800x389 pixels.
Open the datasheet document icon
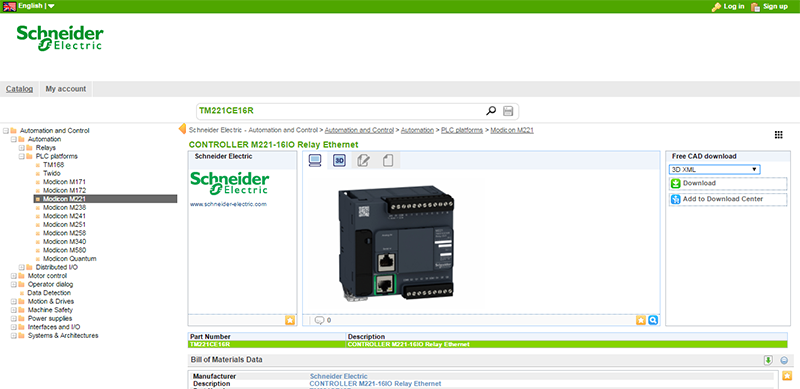tap(388, 160)
